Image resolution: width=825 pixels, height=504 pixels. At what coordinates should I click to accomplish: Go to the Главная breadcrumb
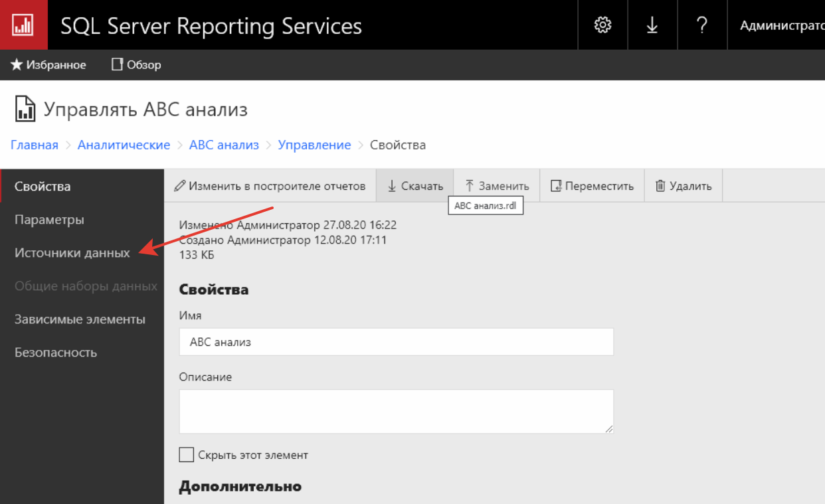(35, 145)
